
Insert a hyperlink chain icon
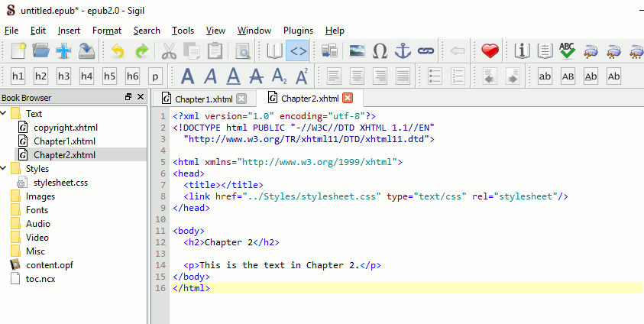426,51
